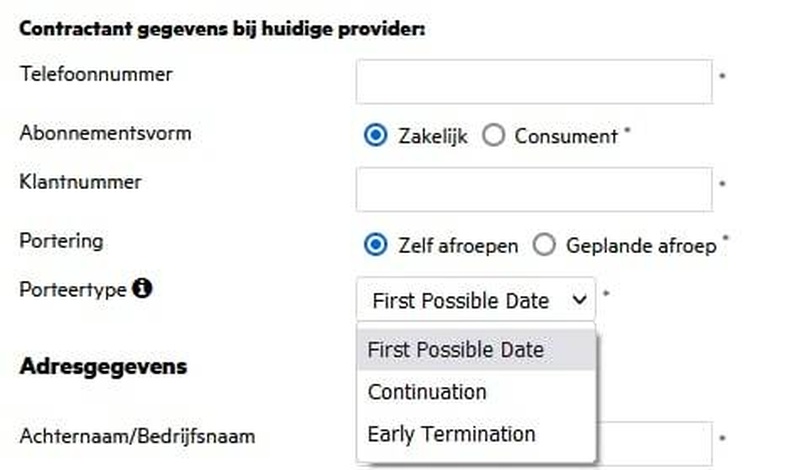Click the Adresgegevens heading
Viewport: 792px width, 470px height.
tap(103, 367)
